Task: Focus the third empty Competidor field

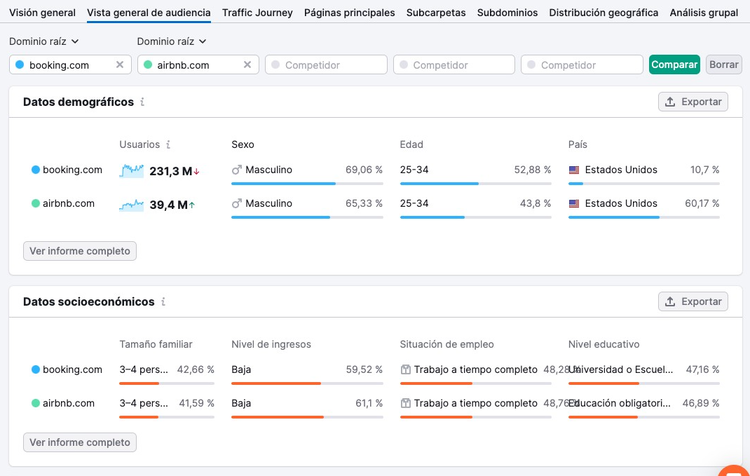Action: [x=582, y=65]
